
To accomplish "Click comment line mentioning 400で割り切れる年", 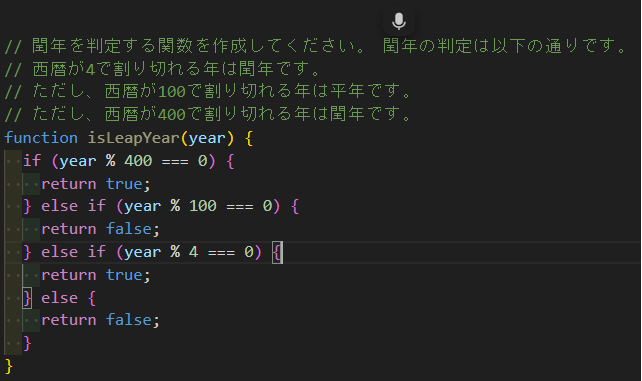I will [208, 114].
